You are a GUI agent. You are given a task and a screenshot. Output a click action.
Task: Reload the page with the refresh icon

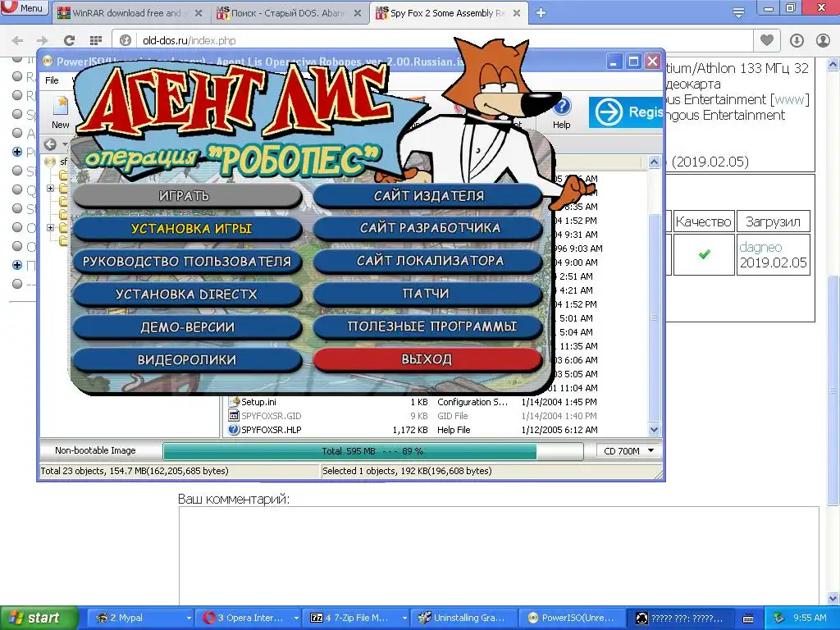(x=69, y=40)
